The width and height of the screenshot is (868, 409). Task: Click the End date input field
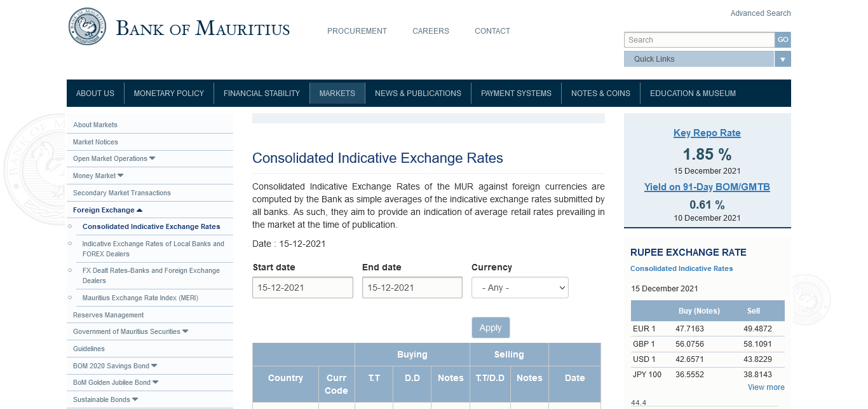point(412,288)
